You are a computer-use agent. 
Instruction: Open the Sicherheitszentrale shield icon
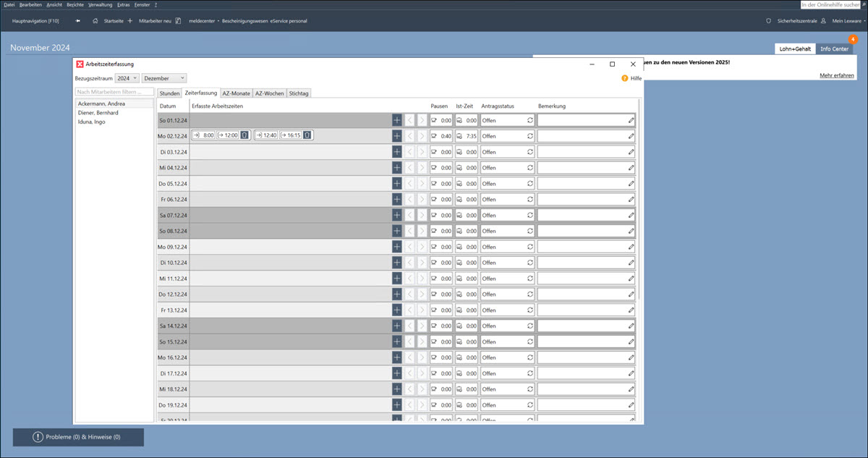click(768, 21)
